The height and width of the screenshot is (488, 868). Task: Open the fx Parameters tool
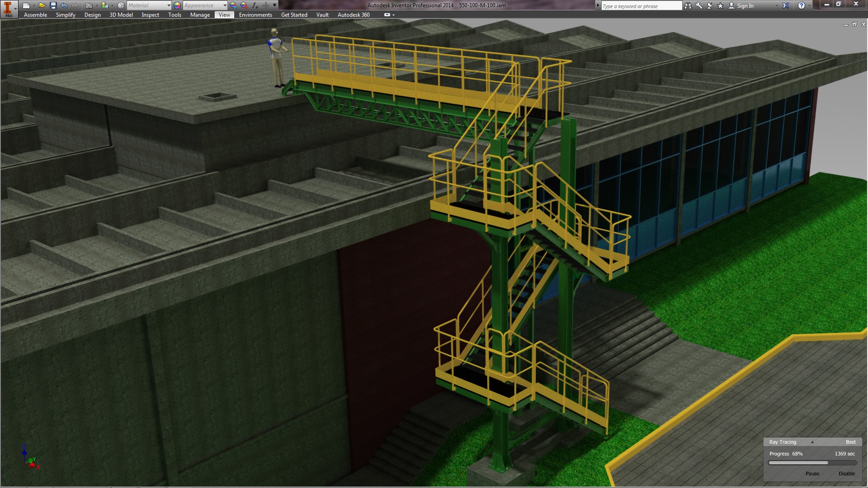click(255, 5)
